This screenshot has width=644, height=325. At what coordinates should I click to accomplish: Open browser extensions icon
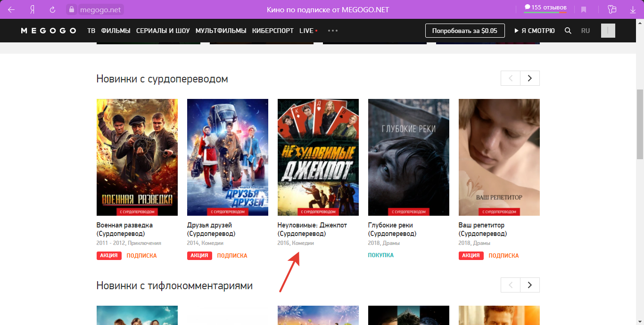[612, 9]
